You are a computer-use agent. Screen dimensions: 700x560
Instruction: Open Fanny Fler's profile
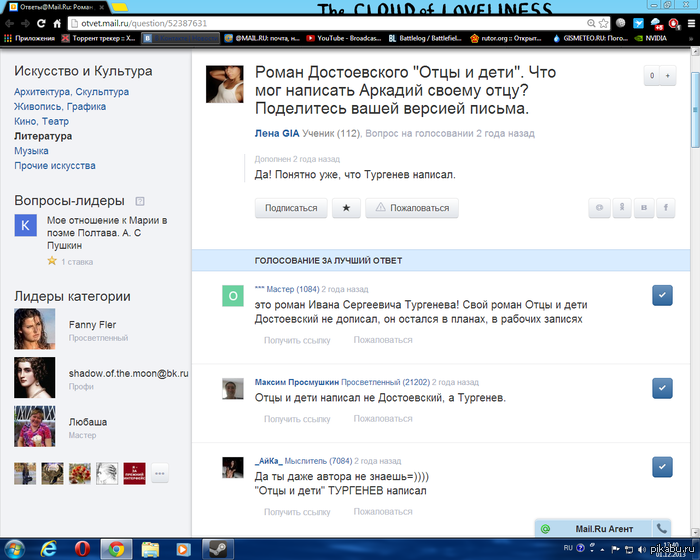[92, 325]
